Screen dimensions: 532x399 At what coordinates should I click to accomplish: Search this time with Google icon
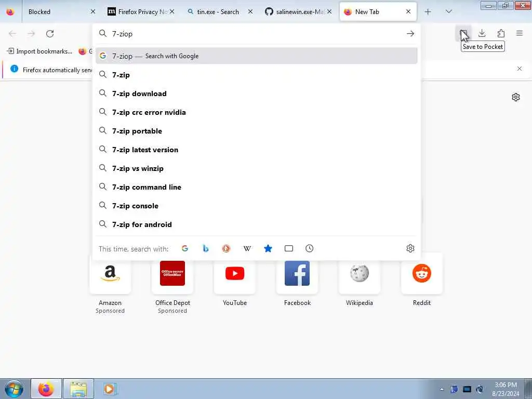[x=185, y=248]
